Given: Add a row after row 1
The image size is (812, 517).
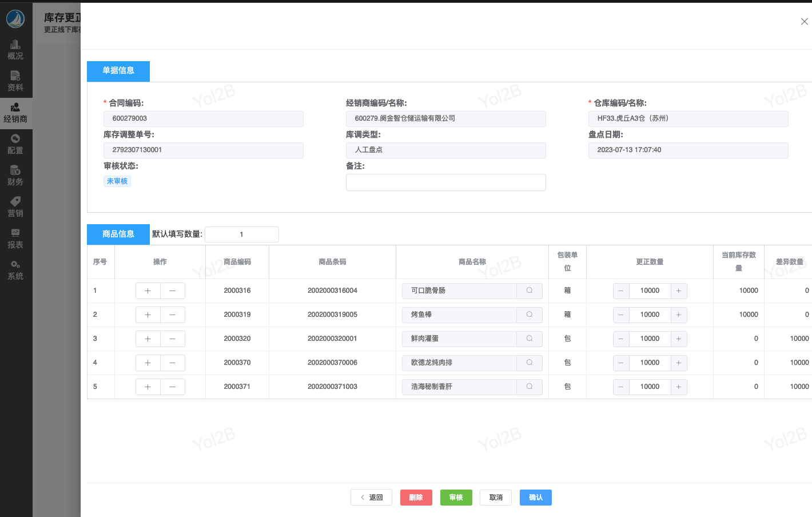Looking at the screenshot, I should (148, 291).
